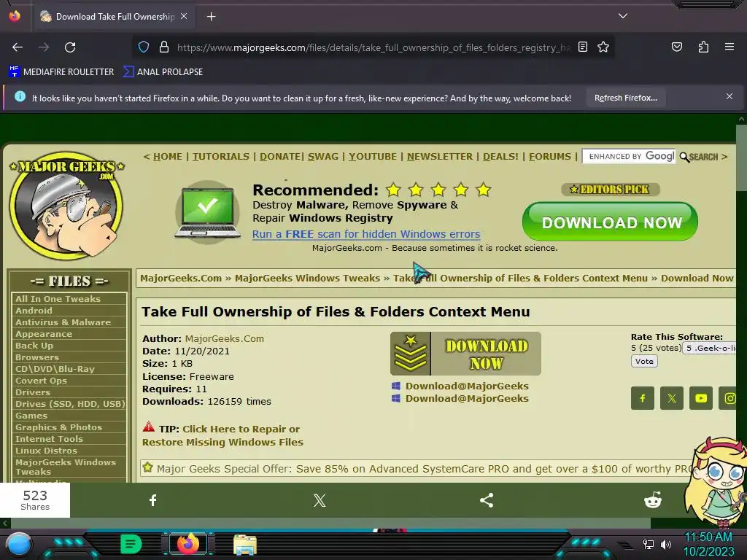Click the Google enhanced search field
Image resolution: width=747 pixels, height=560 pixels.
coord(629,156)
